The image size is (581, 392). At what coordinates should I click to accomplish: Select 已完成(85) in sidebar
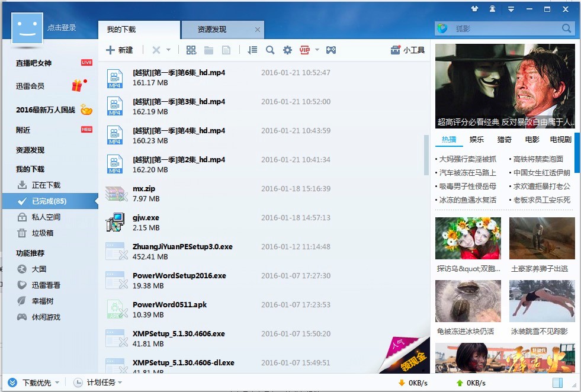(50, 201)
